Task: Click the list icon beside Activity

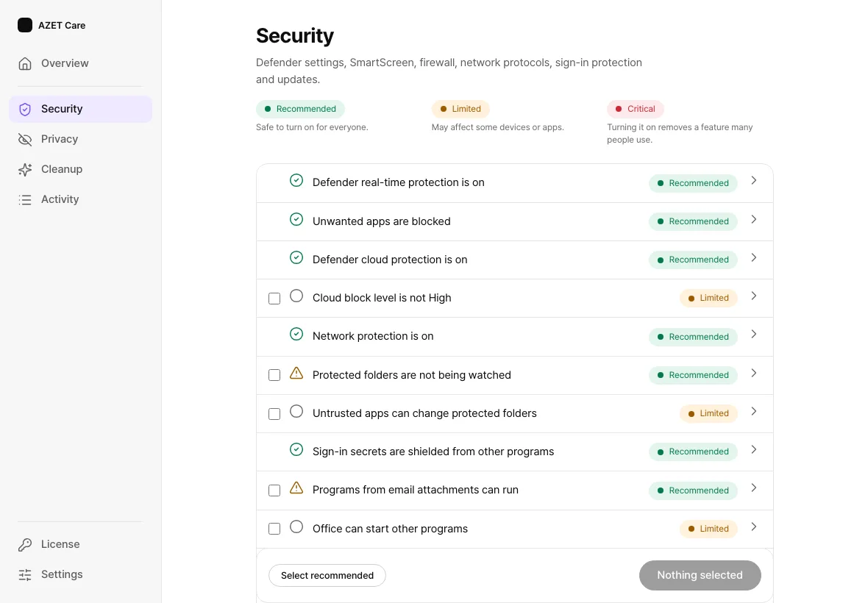Action: click(25, 200)
